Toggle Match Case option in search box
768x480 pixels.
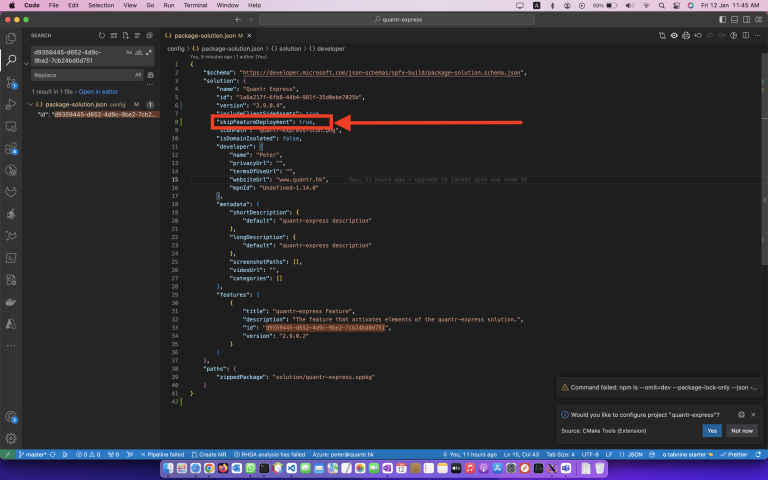click(129, 52)
